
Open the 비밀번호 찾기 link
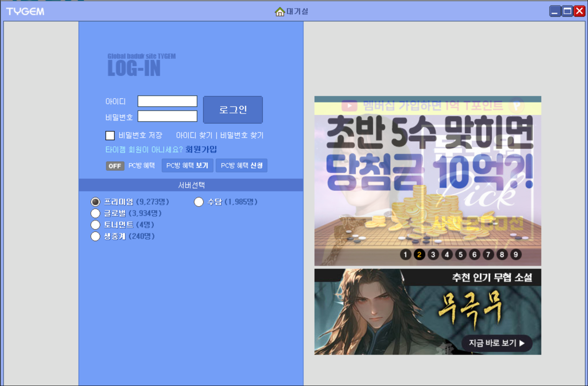[x=242, y=135]
